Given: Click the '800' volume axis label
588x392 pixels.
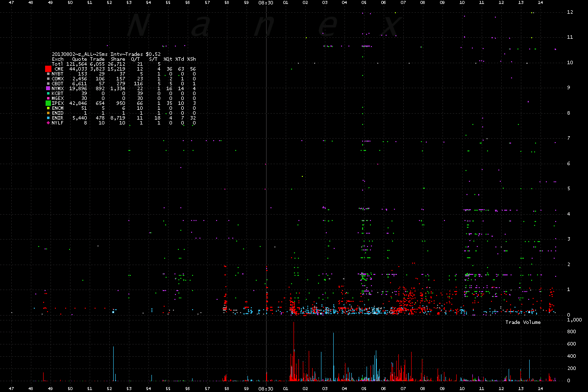Looking at the screenshot, I should click(571, 332).
